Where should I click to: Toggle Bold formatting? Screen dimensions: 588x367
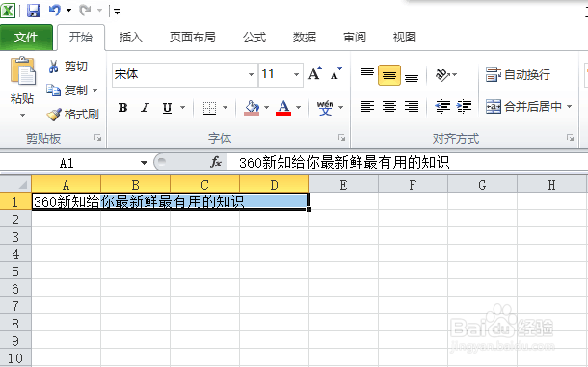pyautogui.click(x=122, y=108)
